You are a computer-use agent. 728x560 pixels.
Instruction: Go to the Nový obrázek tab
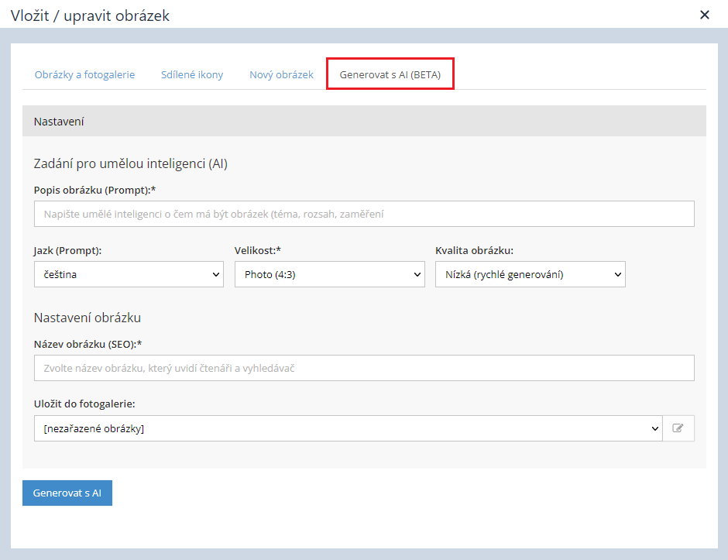pyautogui.click(x=281, y=74)
